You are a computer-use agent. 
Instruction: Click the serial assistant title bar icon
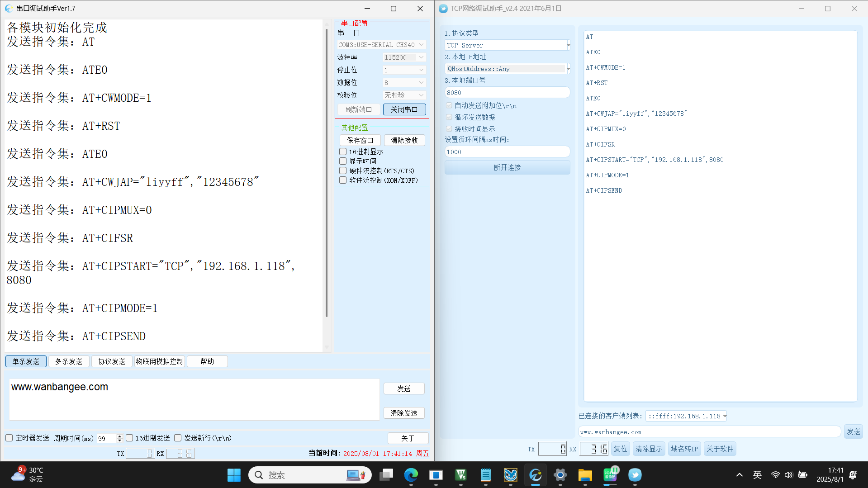[x=9, y=9]
